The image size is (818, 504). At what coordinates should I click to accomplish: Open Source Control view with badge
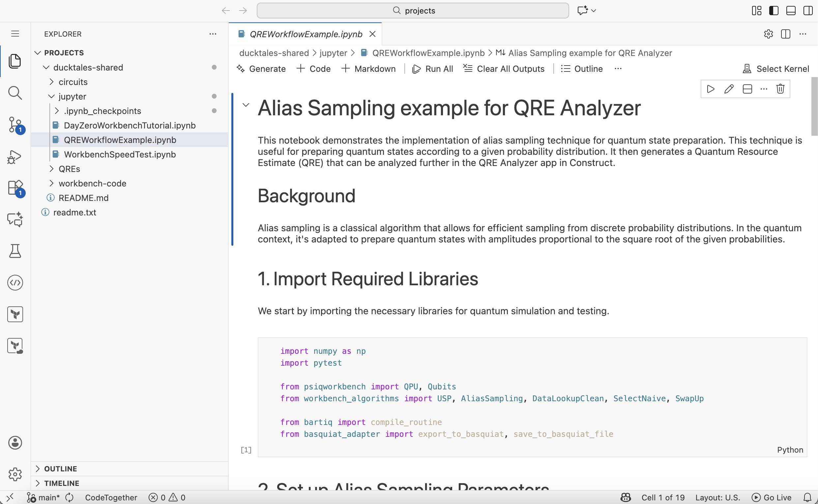click(x=15, y=125)
